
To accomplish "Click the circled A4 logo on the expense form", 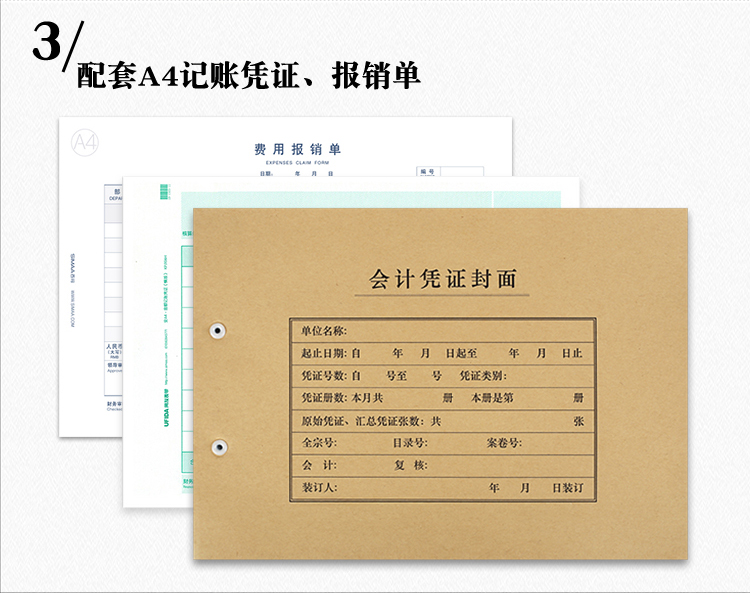I will click(86, 143).
